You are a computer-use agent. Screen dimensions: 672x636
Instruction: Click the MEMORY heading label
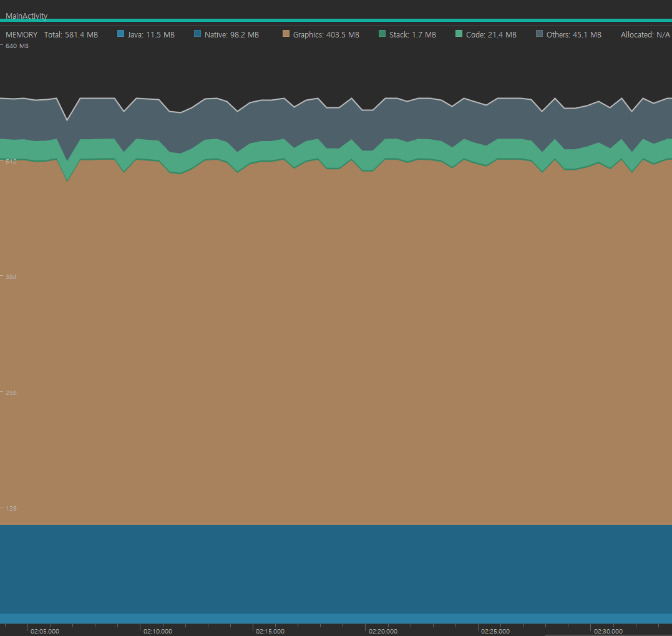(x=21, y=35)
